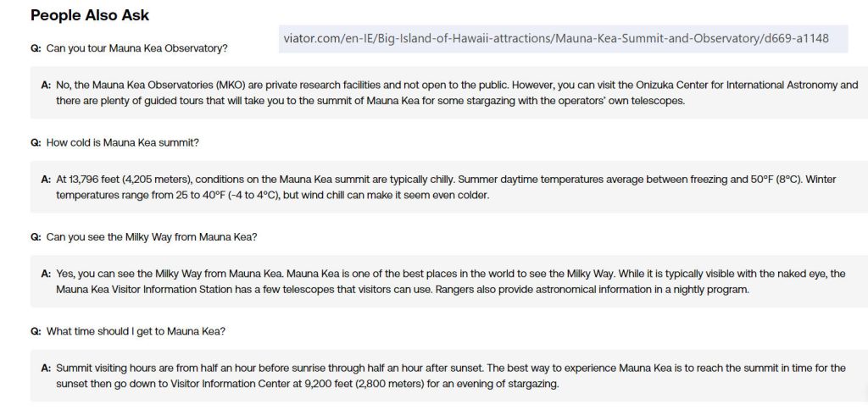Click the Q: label before the 'What time' question
Viewport: 868px width, 410px height.
coord(35,330)
